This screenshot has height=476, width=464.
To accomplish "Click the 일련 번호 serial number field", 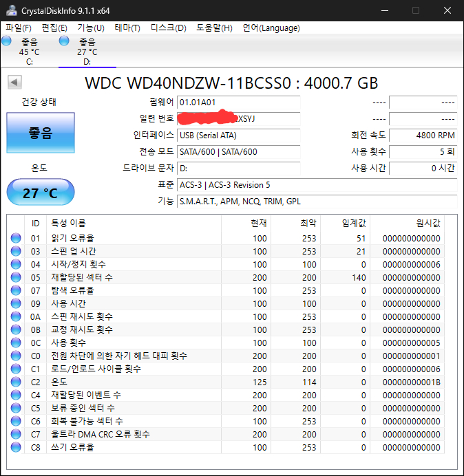I will [238, 119].
